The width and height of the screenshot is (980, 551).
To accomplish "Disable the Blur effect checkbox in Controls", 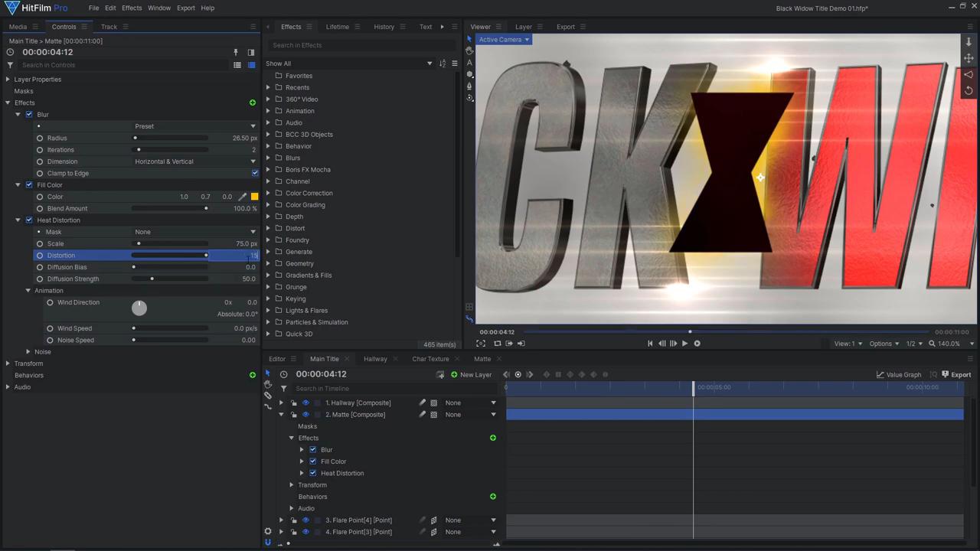I will coord(29,115).
